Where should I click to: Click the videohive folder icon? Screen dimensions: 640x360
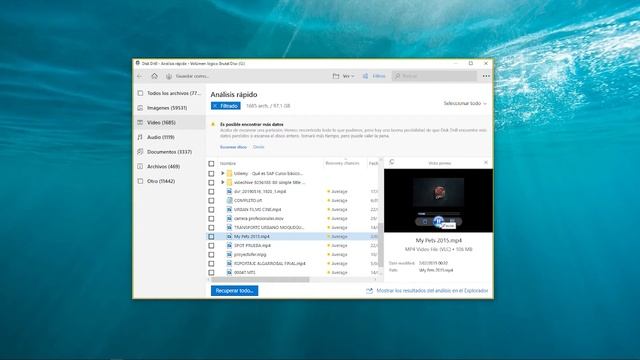coord(229,182)
